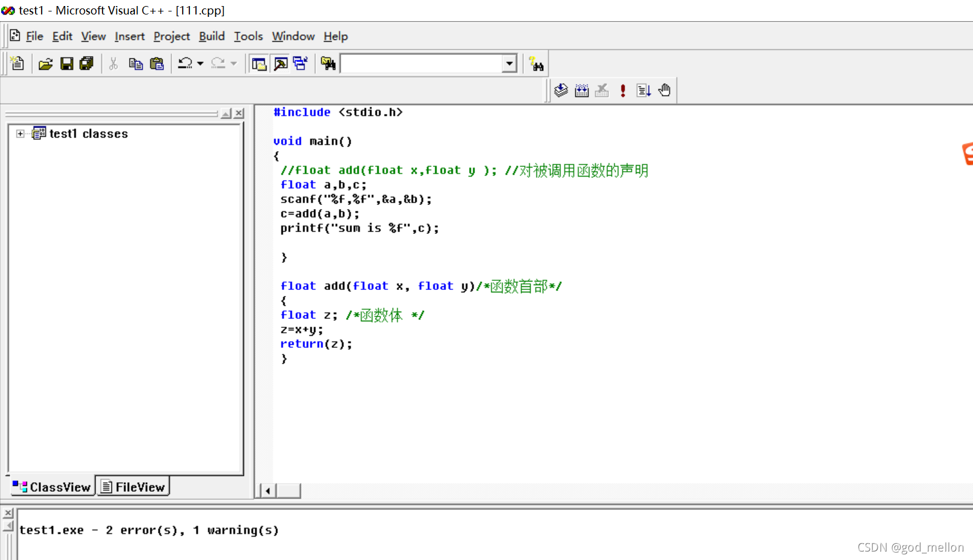Click the 'float z;' line
The width and height of the screenshot is (973, 560).
click(352, 315)
